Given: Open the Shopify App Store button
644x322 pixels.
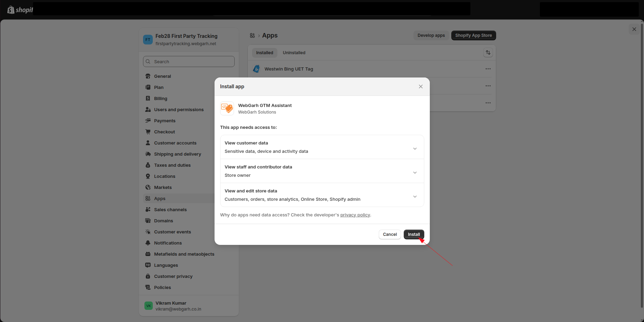Looking at the screenshot, I should pos(474,35).
